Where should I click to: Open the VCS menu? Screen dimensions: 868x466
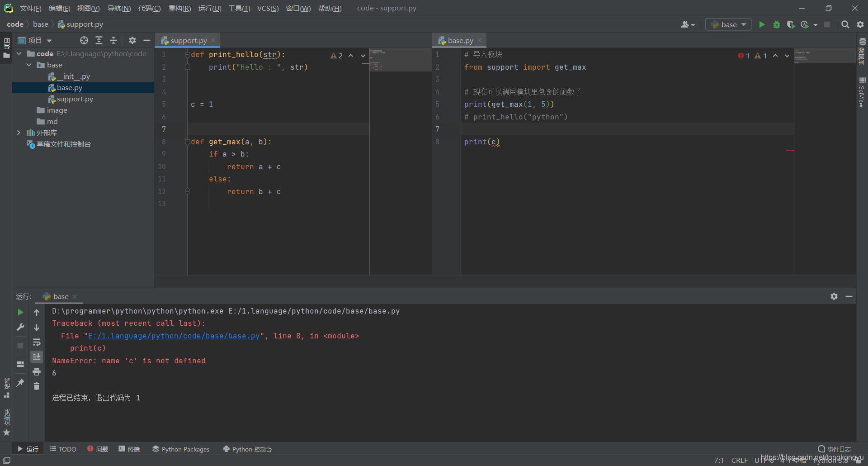tap(268, 8)
